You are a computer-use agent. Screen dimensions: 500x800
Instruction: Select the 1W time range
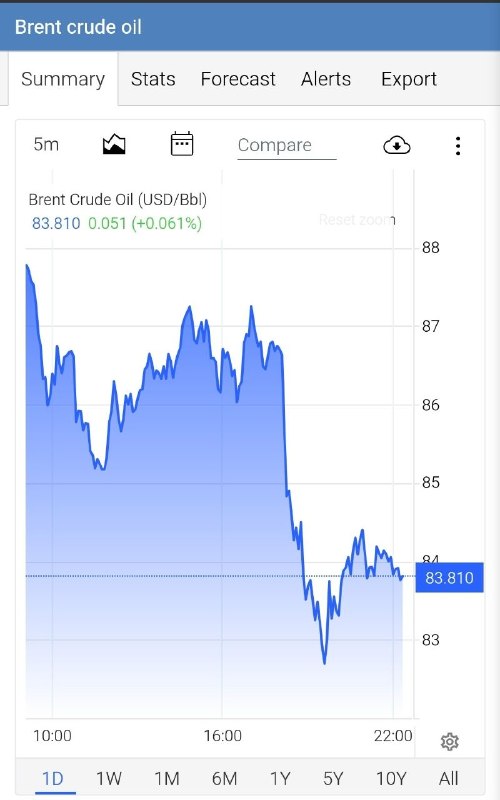(x=109, y=779)
